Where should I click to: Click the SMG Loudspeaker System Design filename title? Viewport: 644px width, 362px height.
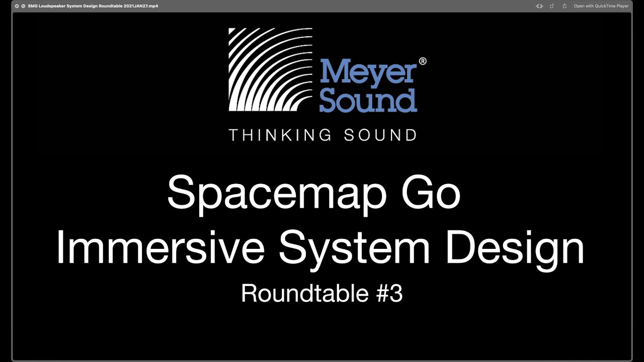pyautogui.click(x=93, y=6)
